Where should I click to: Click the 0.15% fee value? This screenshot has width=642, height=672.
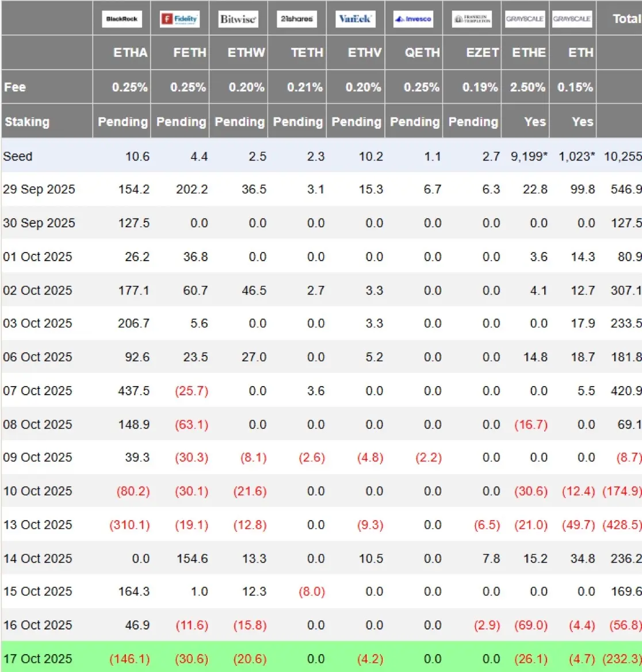pyautogui.click(x=575, y=87)
